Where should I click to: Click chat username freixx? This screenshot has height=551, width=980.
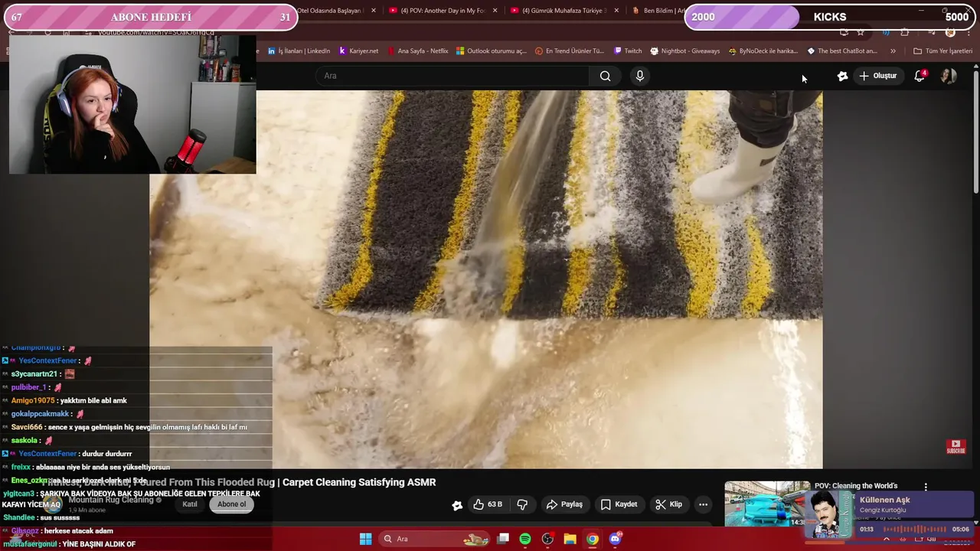(x=21, y=467)
